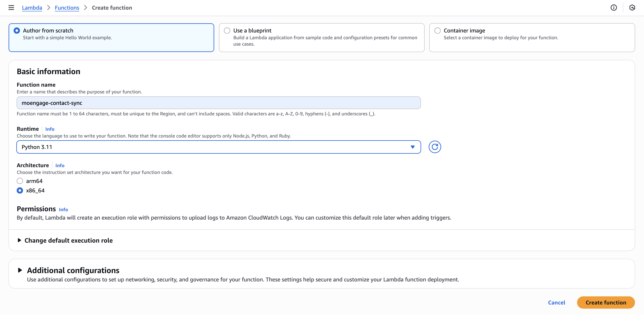This screenshot has width=644, height=315.
Task: Open the hexagon settings icon in header
Action: [632, 7]
